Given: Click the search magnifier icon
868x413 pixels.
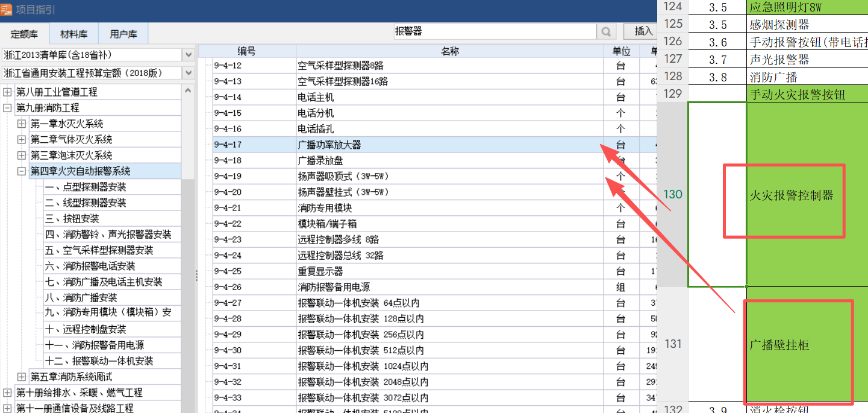Looking at the screenshot, I should click(607, 31).
